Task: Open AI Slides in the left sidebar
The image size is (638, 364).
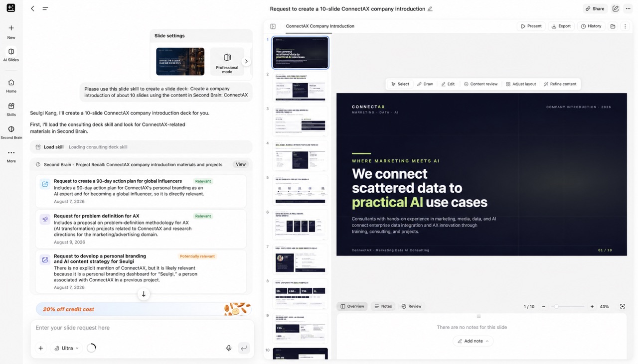Action: (11, 55)
